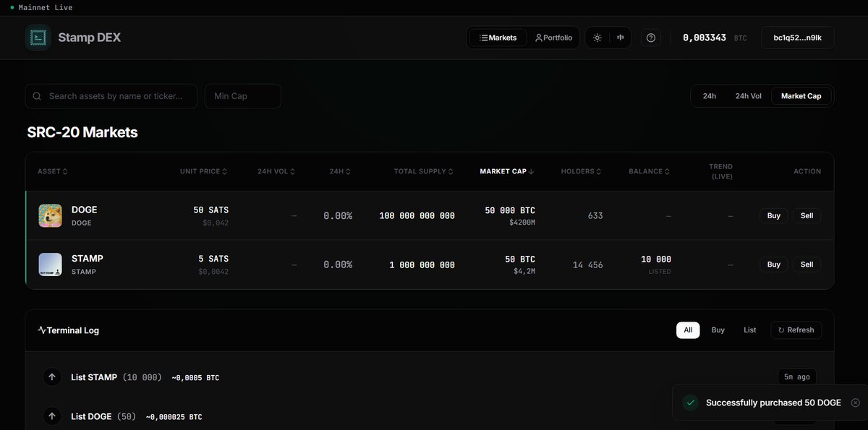Screen dimensions: 868x430
Task: Click DOGE holders count 633
Action: [595, 215]
